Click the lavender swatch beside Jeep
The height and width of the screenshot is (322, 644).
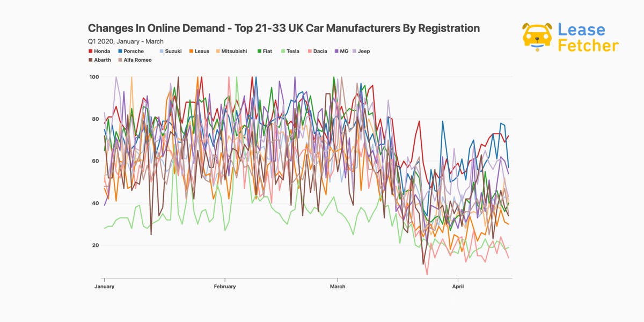pos(354,52)
